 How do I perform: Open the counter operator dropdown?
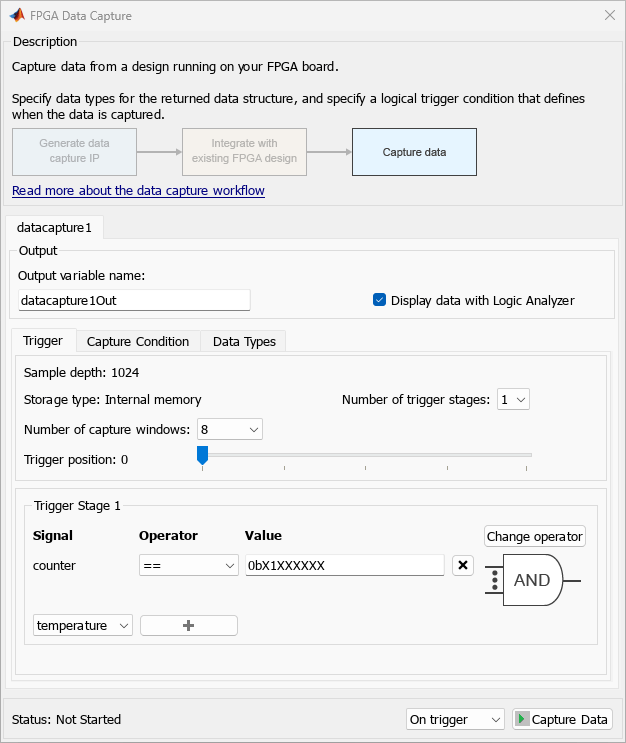pos(188,566)
